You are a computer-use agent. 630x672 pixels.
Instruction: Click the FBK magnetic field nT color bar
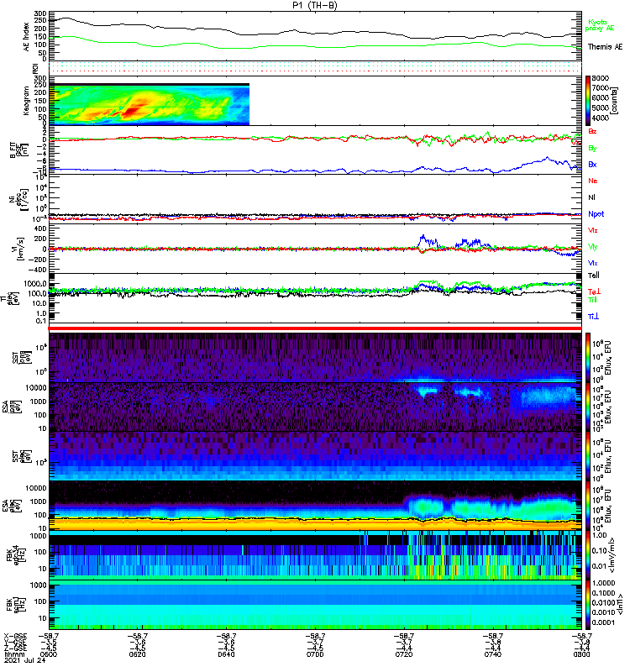tap(588, 605)
